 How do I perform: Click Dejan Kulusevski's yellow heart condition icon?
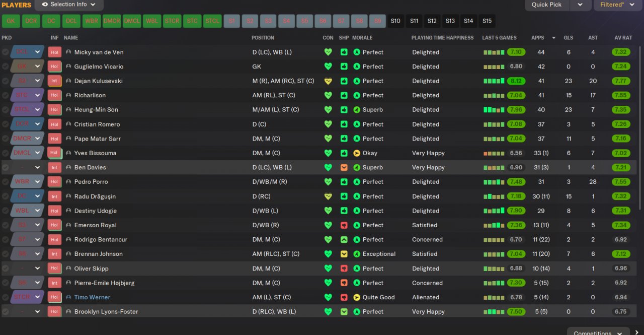(328, 81)
